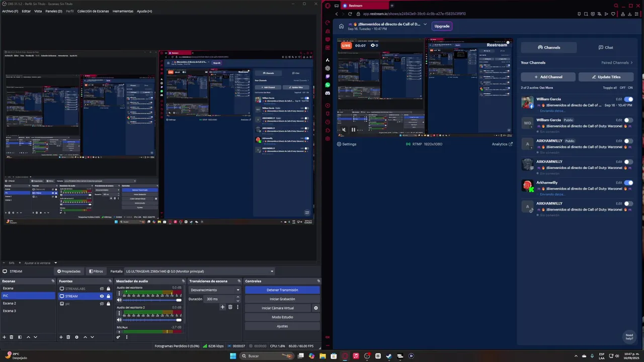The height and width of the screenshot is (362, 644).
Task: Go to Restream home icon
Action: (341, 26)
